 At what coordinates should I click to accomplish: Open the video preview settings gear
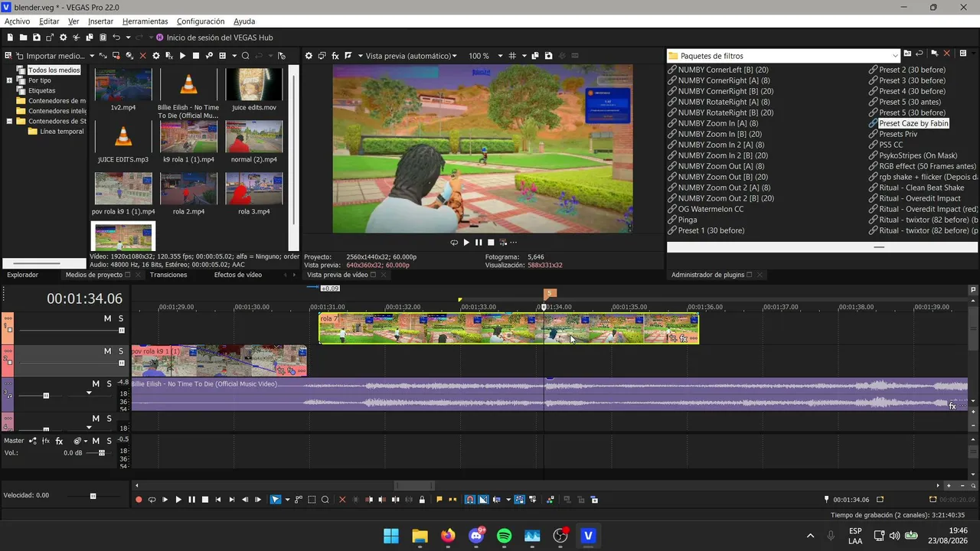point(309,56)
